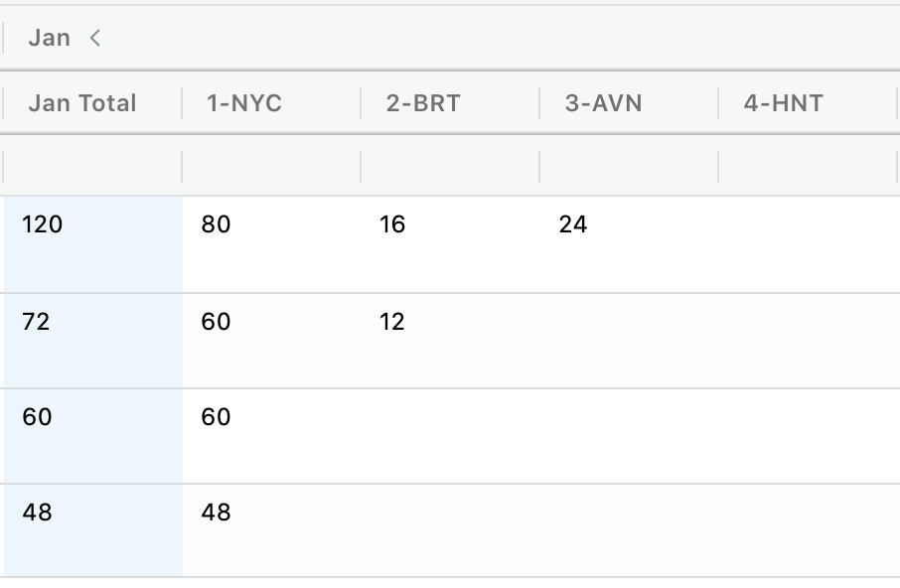
Task: Click the filter box below 3-AVN
Action: coord(629,166)
